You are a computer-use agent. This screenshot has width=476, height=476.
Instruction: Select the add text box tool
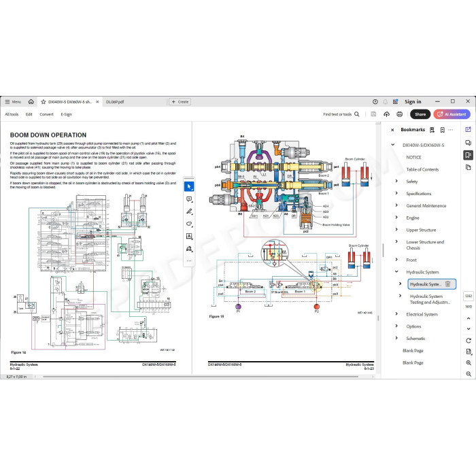click(189, 236)
